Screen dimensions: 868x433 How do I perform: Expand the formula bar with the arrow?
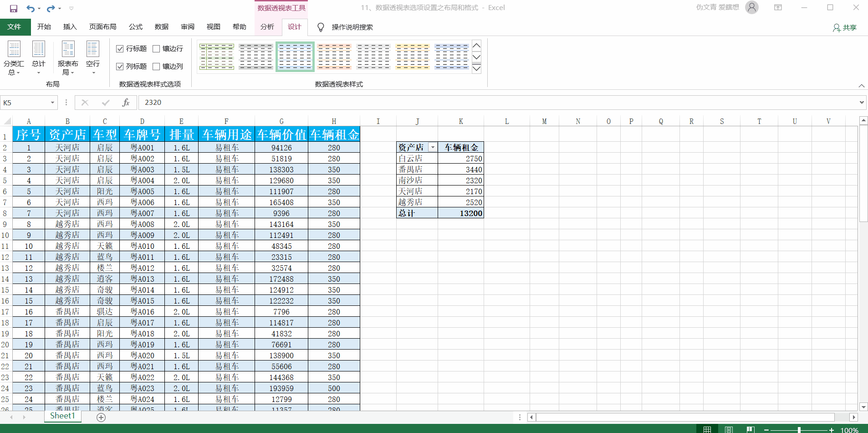click(x=862, y=103)
